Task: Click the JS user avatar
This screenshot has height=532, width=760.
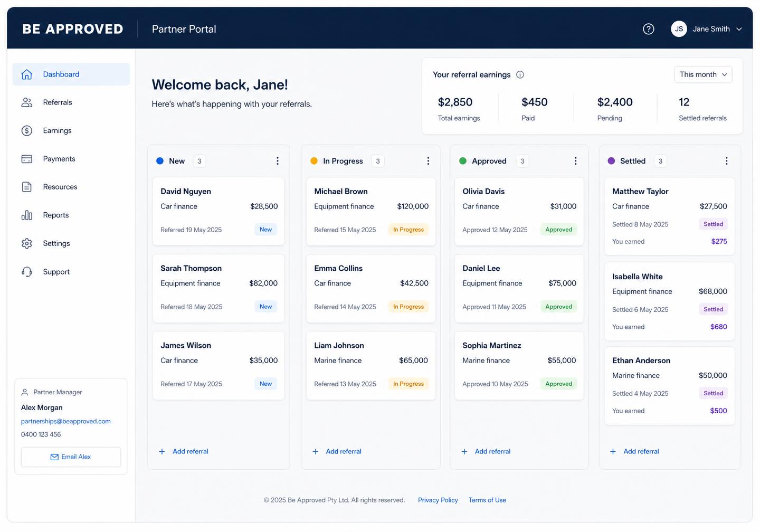Action: (679, 29)
